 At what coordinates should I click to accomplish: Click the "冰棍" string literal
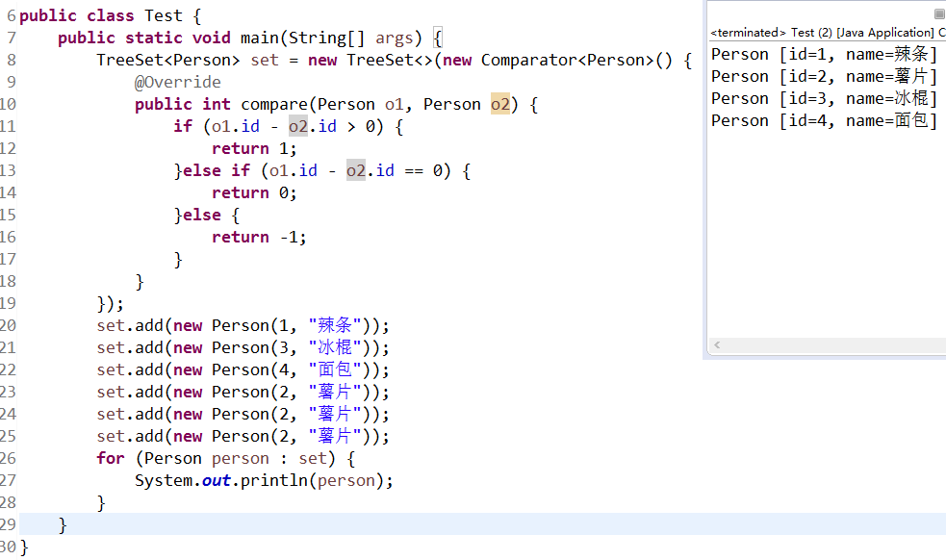[x=335, y=347]
